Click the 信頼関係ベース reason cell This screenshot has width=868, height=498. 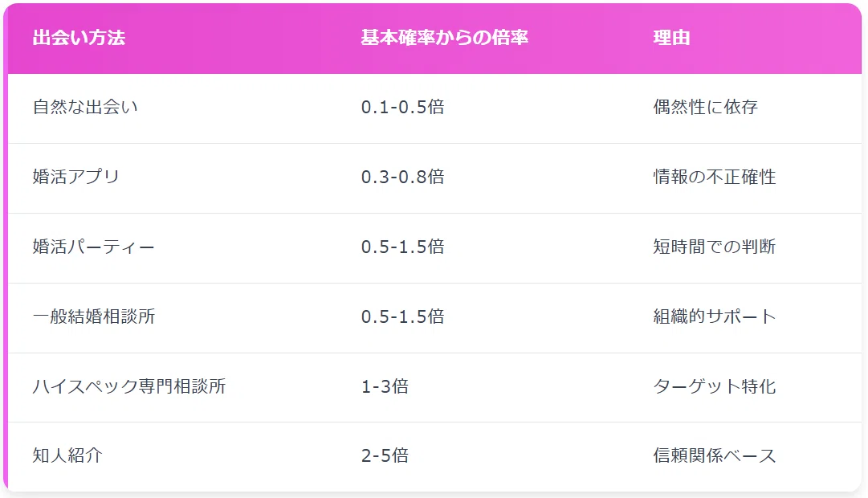714,455
